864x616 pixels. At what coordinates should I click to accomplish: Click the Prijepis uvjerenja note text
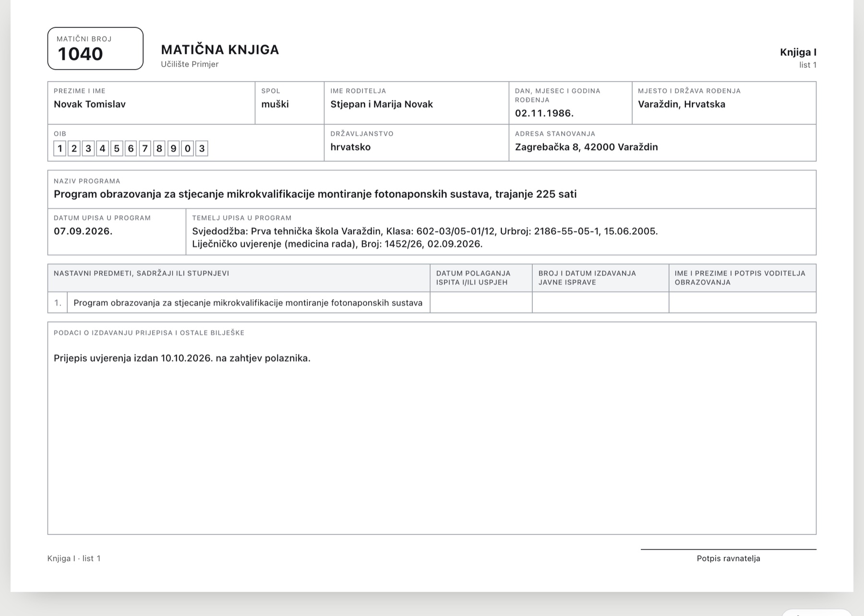[x=182, y=358]
